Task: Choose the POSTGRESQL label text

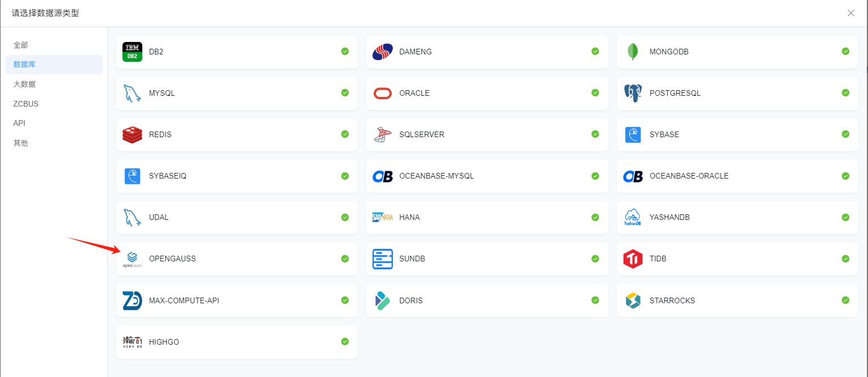Action: click(675, 93)
